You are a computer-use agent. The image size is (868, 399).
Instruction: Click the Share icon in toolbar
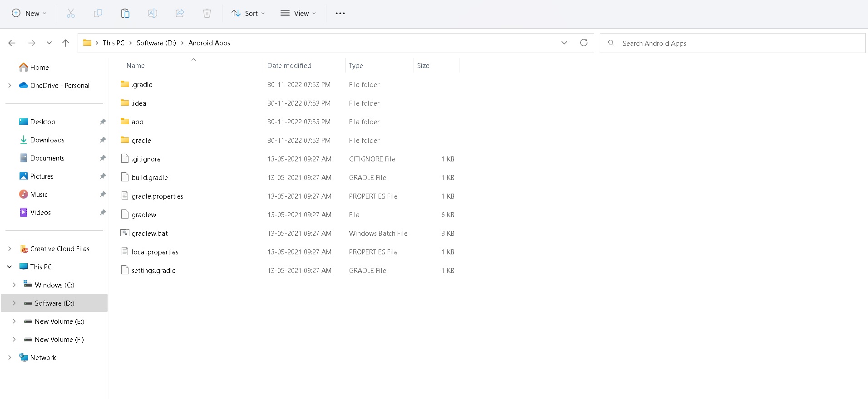click(x=180, y=13)
